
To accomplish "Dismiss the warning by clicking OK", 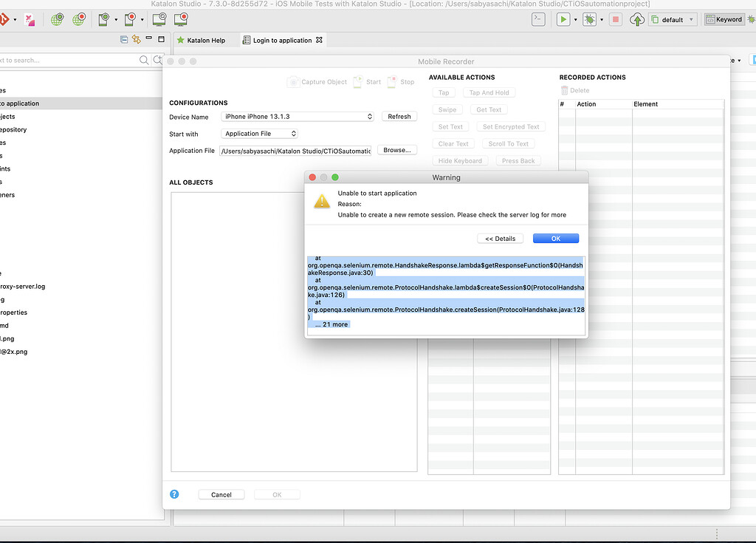I will click(556, 238).
